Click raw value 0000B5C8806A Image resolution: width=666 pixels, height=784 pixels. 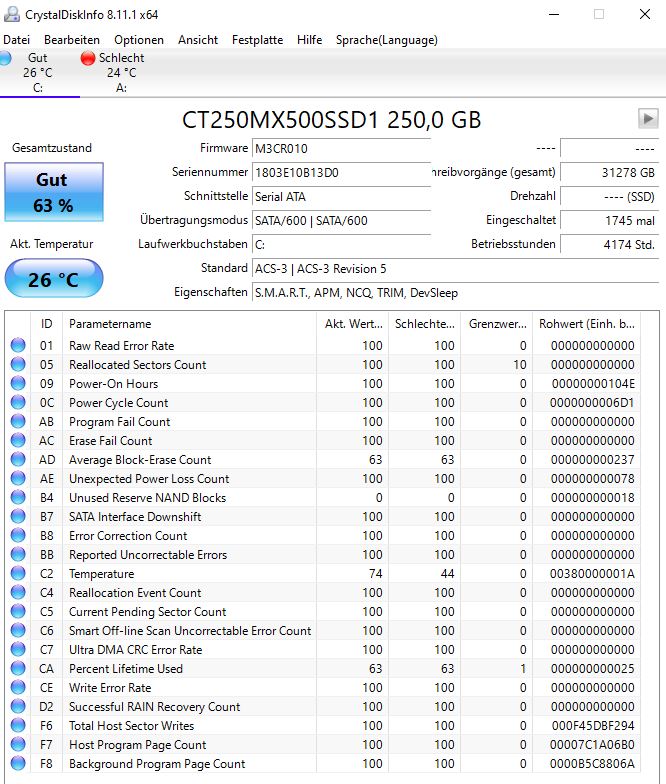[592, 764]
